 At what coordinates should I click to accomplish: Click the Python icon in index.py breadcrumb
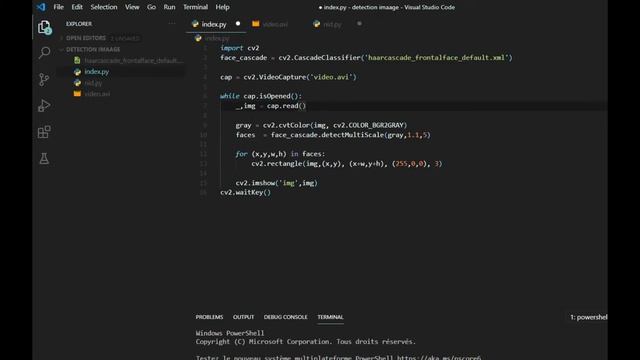point(198,38)
